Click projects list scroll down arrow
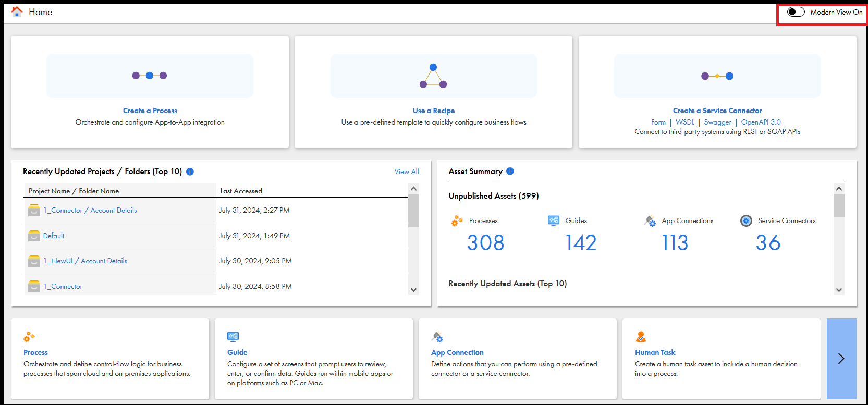 [414, 290]
